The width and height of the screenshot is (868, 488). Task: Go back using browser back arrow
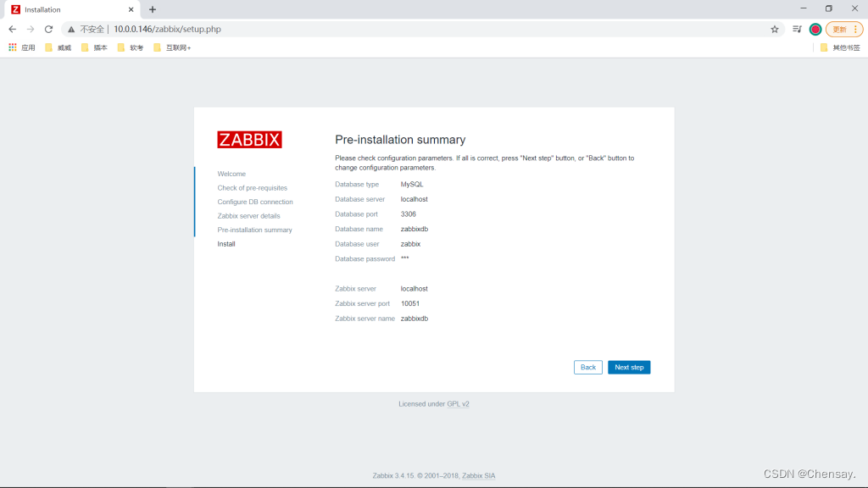[x=12, y=30]
